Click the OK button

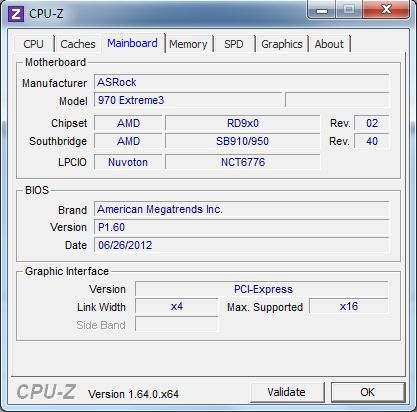(368, 392)
